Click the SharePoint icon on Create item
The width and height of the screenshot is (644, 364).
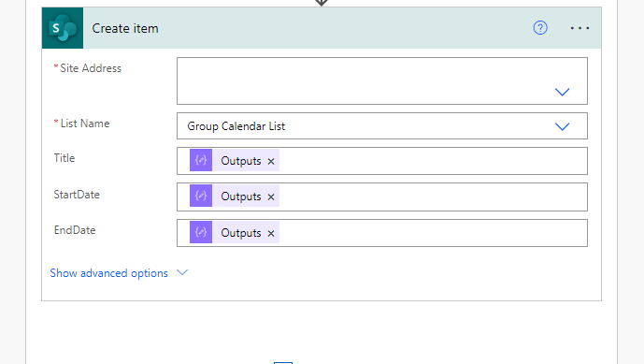click(x=63, y=28)
